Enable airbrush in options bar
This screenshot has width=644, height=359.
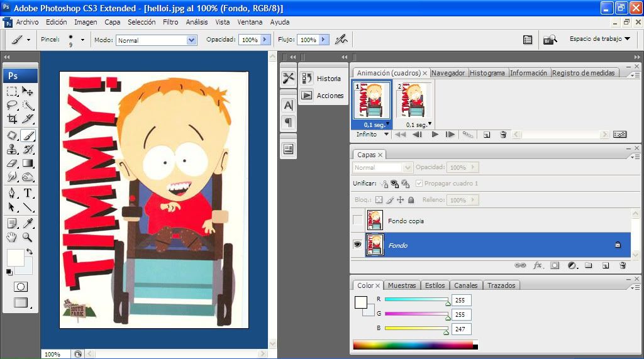pos(341,40)
